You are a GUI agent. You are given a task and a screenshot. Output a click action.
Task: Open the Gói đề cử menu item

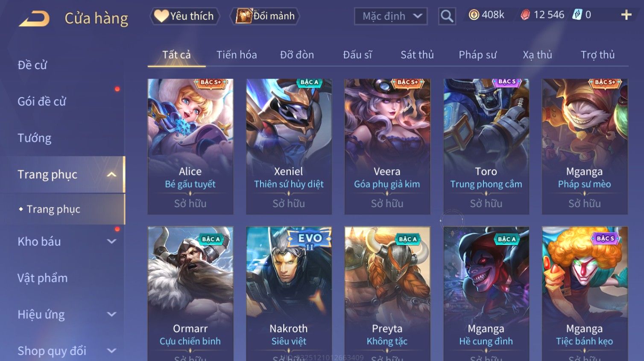[x=42, y=102]
